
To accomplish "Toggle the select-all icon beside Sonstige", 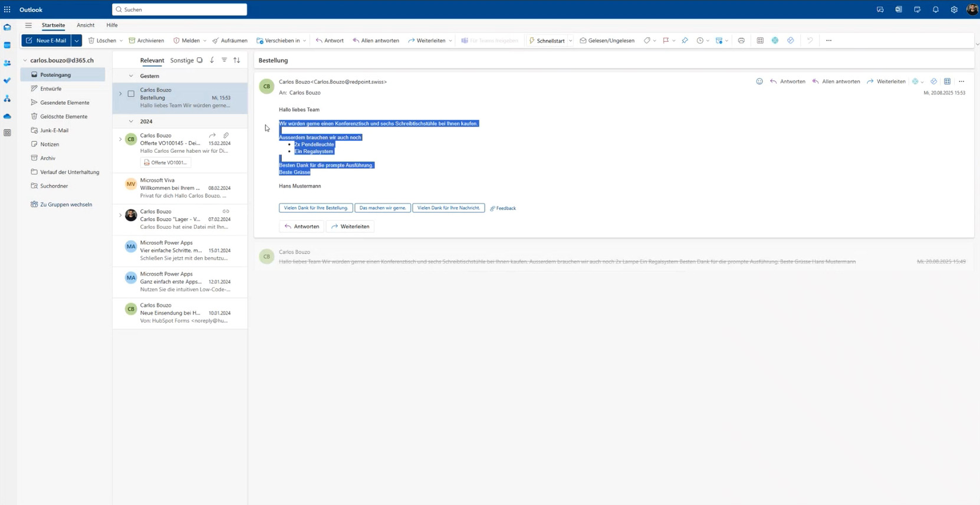I will (200, 60).
